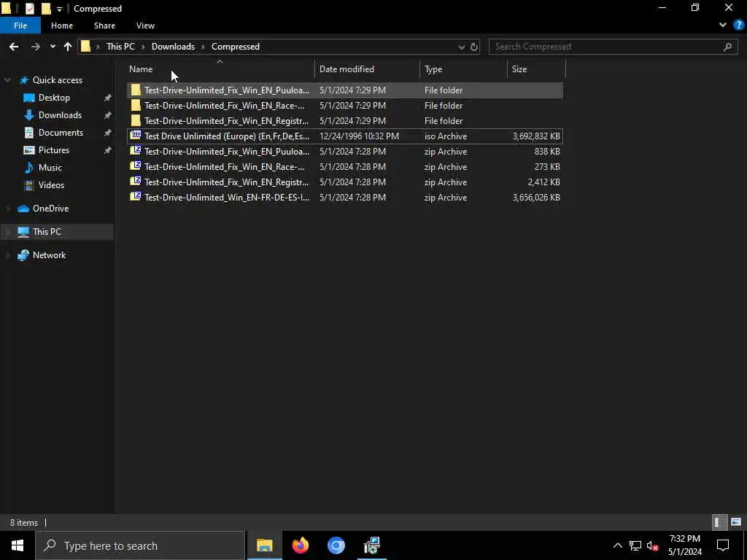Open Videos in the sidebar
This screenshot has width=747, height=560.
click(x=52, y=185)
